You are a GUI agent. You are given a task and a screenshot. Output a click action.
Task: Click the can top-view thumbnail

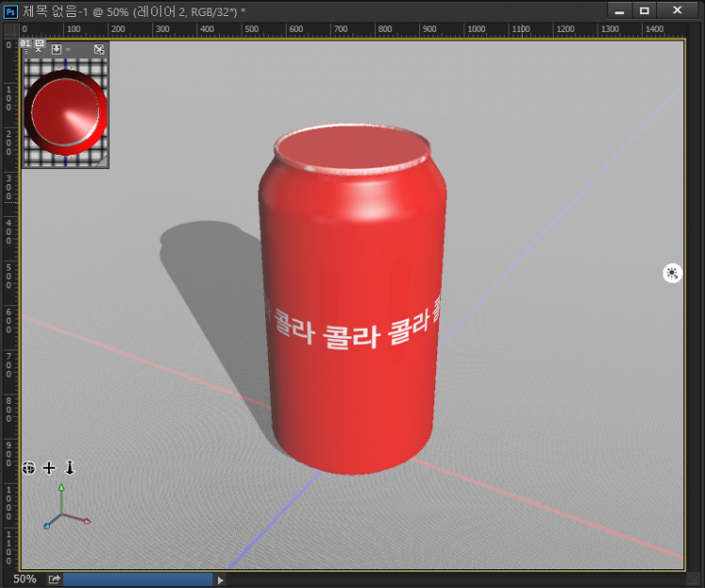pos(65,114)
